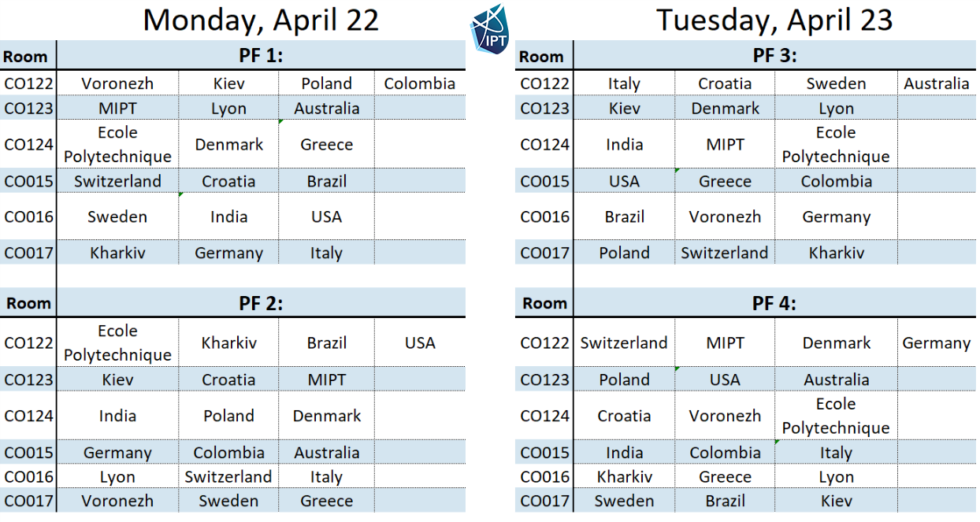Select the USA cell in PF 4 room CO123
This screenshot has height=522, width=980.
[725, 379]
